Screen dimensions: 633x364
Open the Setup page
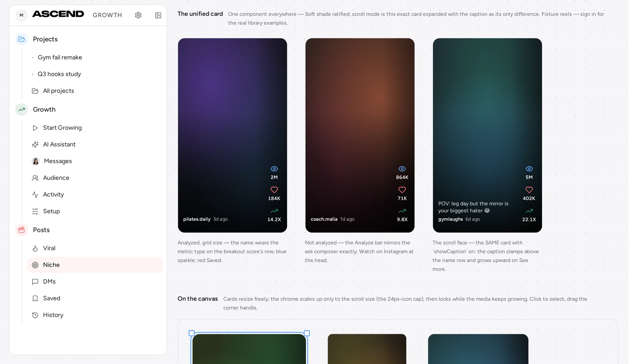click(x=95, y=211)
